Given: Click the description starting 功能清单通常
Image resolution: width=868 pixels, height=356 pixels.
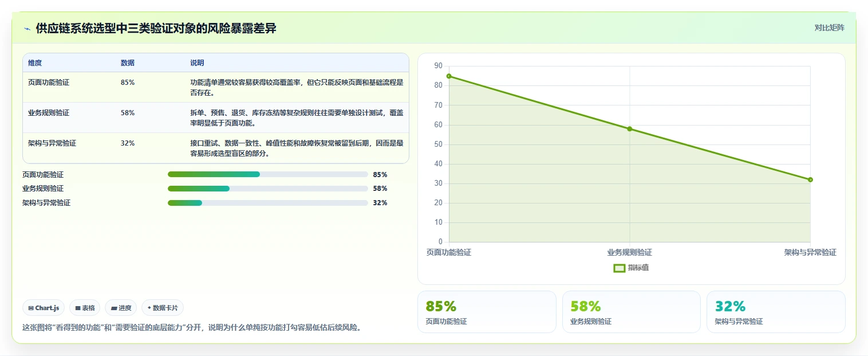Looking at the screenshot, I should pos(297,87).
